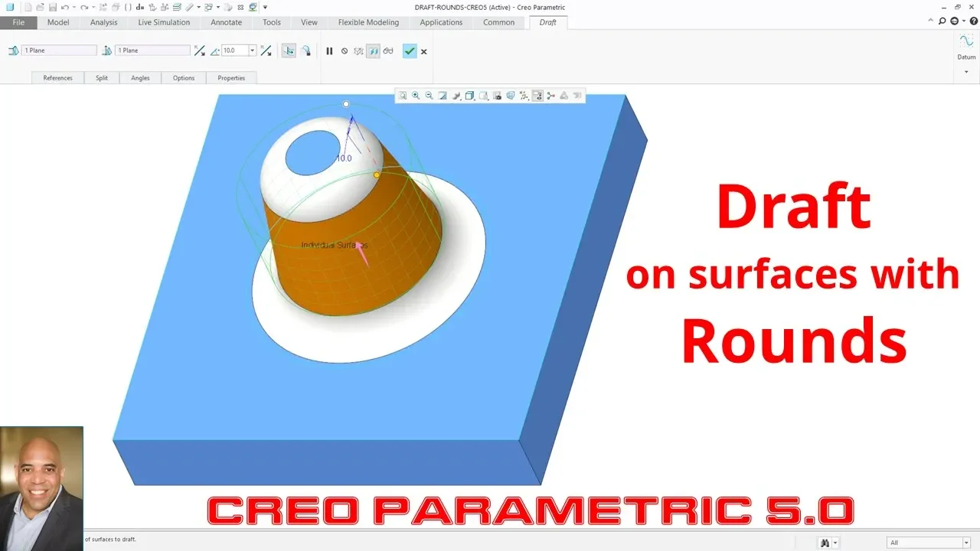This screenshot has height=551, width=980.
Task: Switch to the Analysis ribbon tab
Action: click(104, 22)
